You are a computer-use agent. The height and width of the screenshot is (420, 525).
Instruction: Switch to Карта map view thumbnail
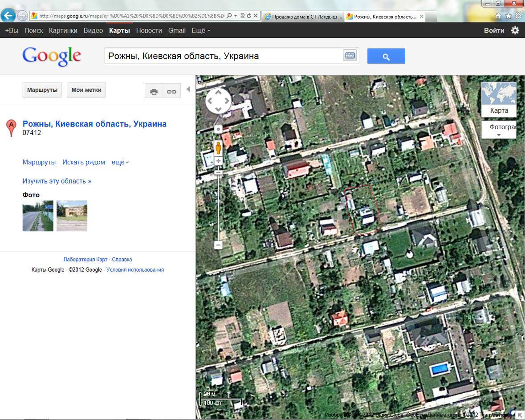pos(499,99)
